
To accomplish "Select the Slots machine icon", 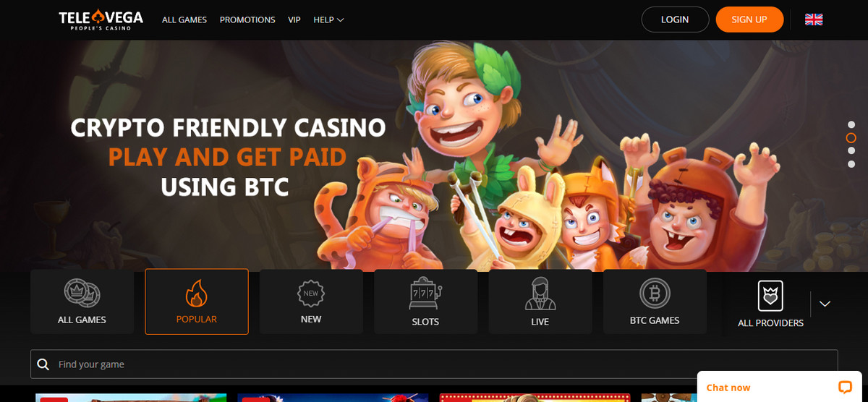I will (425, 294).
